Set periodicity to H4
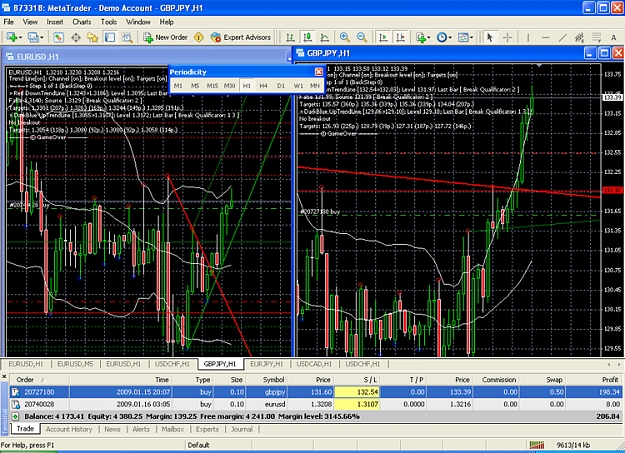 click(x=263, y=86)
